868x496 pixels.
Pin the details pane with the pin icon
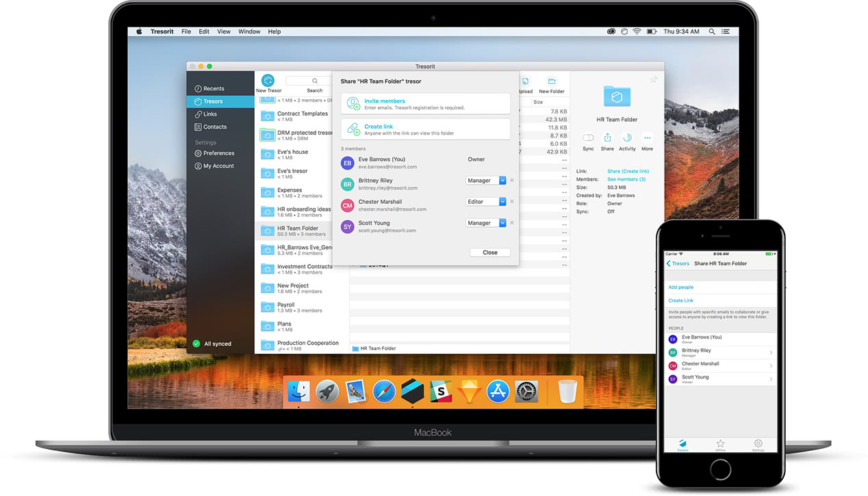pyautogui.click(x=654, y=80)
